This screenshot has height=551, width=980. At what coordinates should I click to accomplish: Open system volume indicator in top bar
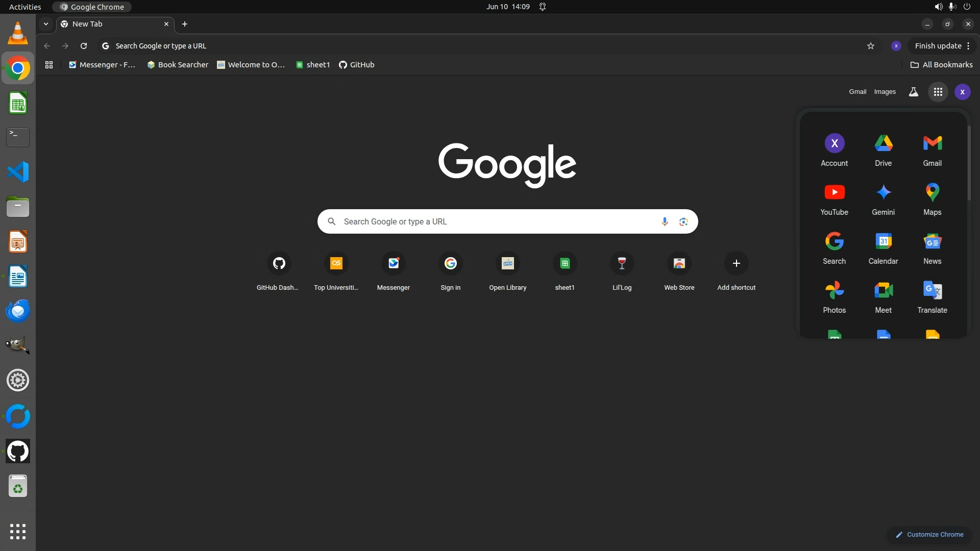(938, 7)
